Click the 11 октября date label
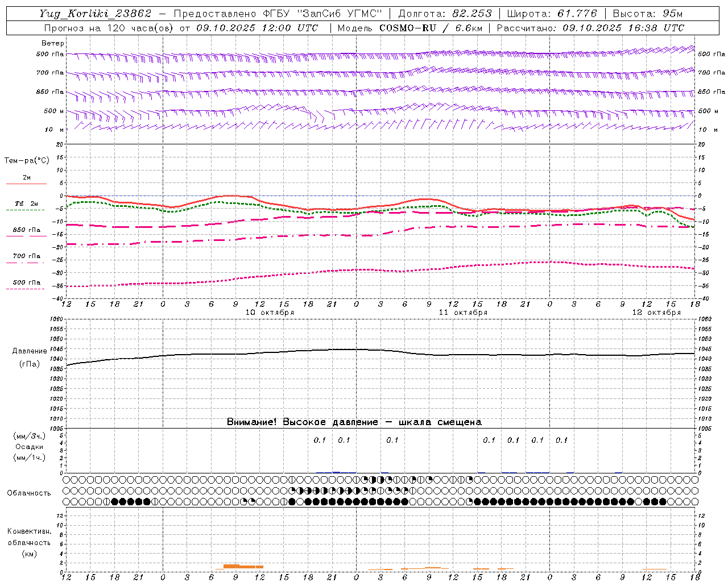728x582 pixels. coord(463,313)
